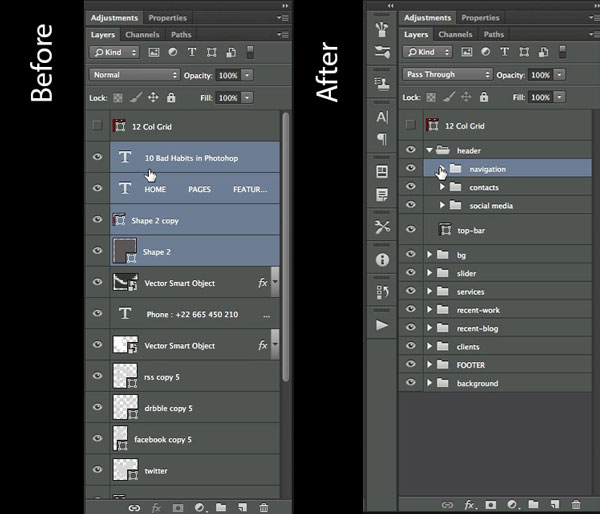Screen dimensions: 600x514
Task: Filter by type layers in the Before panel
Action: [191, 52]
